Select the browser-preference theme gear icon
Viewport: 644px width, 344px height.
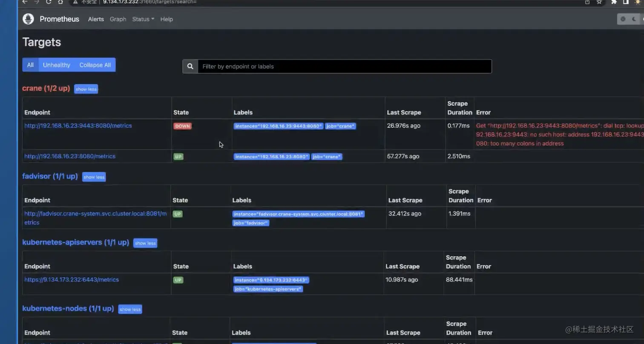[623, 19]
